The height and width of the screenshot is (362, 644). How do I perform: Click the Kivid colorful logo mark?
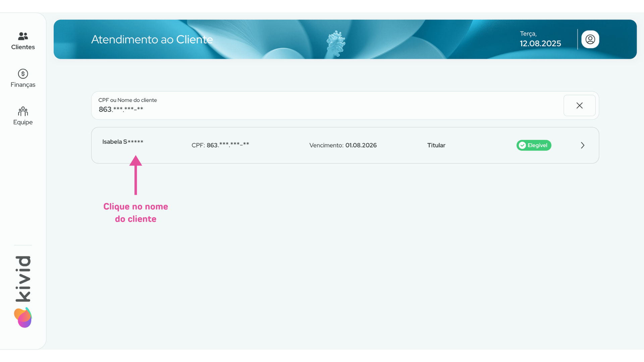pos(23,317)
